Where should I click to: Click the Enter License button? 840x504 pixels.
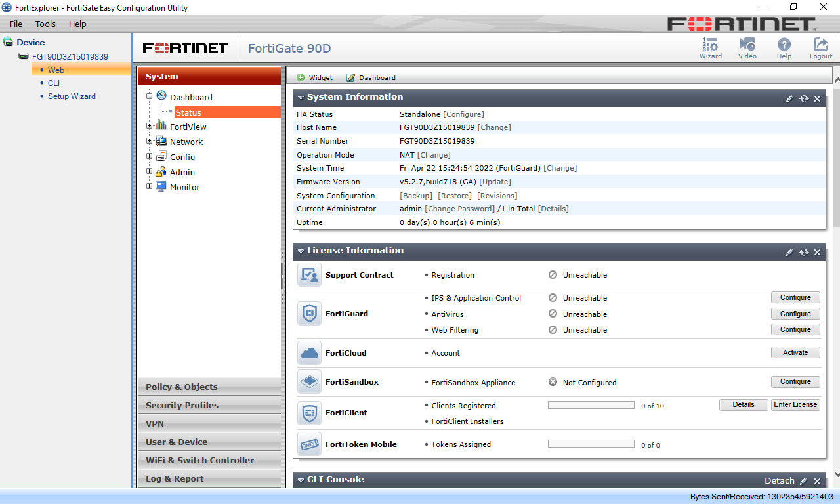[795, 404]
